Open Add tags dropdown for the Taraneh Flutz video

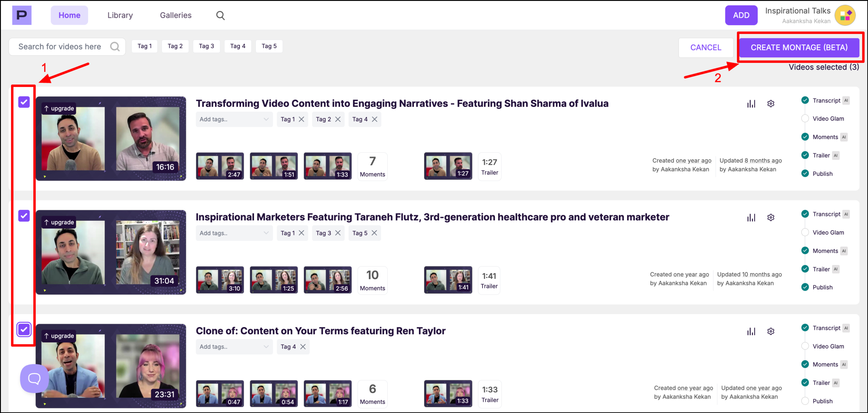[x=234, y=233]
